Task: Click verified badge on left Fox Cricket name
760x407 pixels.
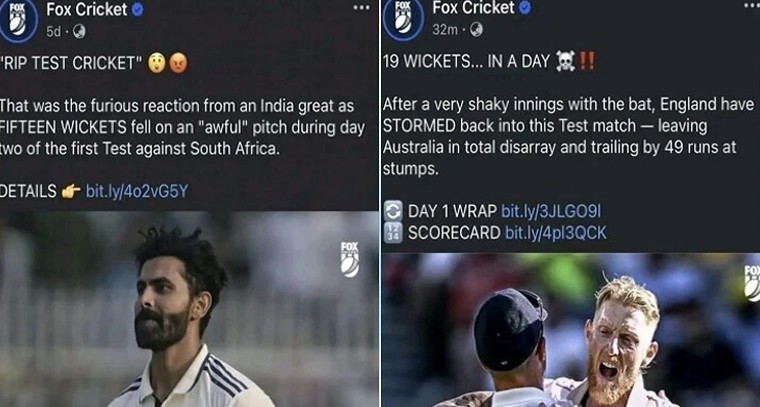Action: click(138, 9)
